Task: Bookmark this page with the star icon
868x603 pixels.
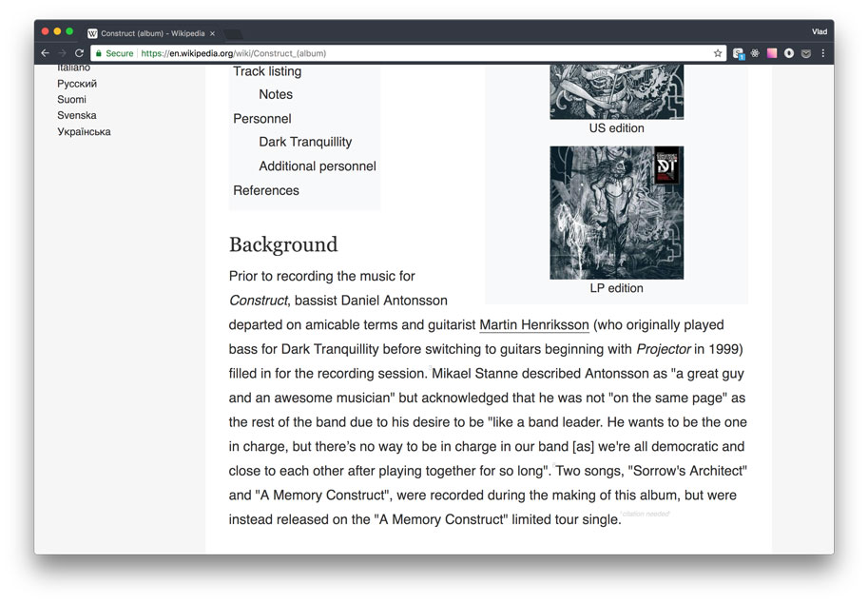Action: (x=718, y=53)
